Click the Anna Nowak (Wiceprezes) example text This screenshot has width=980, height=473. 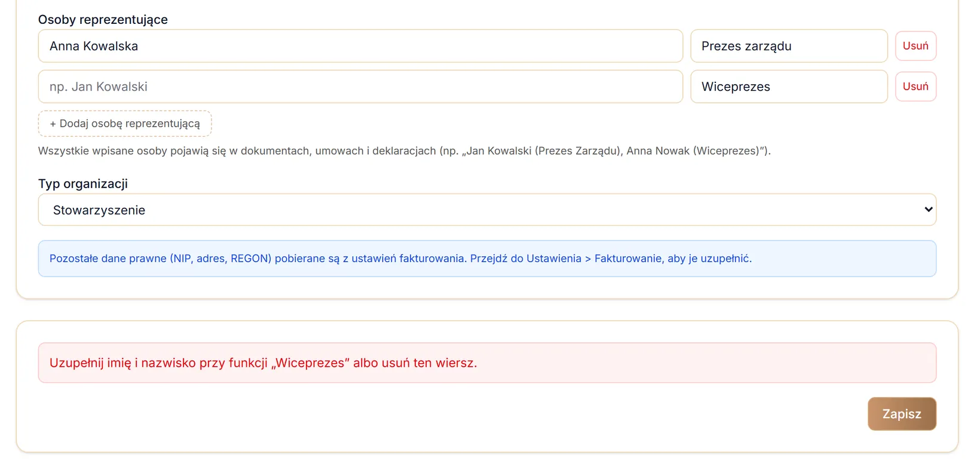click(x=693, y=151)
